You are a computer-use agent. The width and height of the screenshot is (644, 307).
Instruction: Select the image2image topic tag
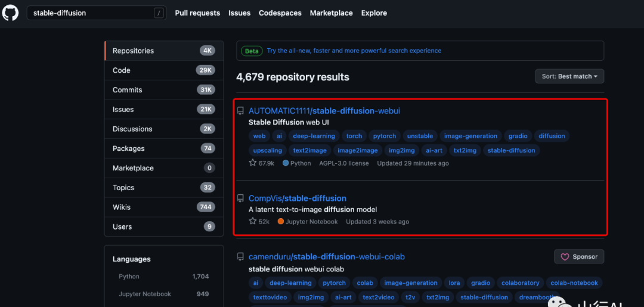358,151
